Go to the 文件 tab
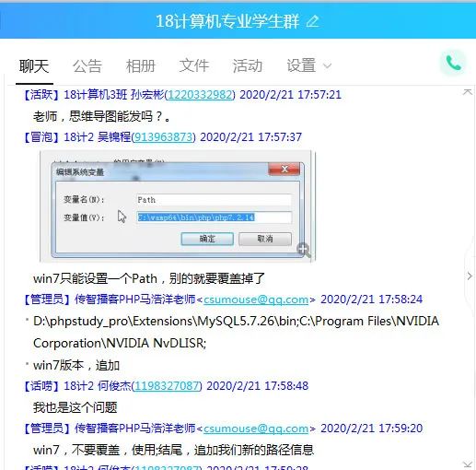Screen dimensions: 476x470 pos(194,65)
